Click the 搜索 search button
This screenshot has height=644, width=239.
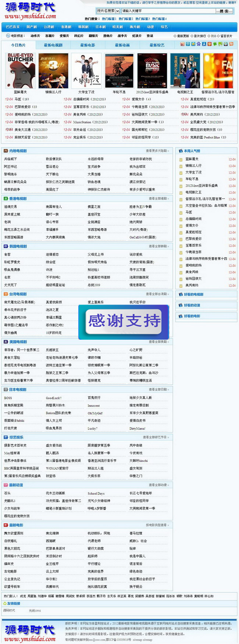point(224,11)
